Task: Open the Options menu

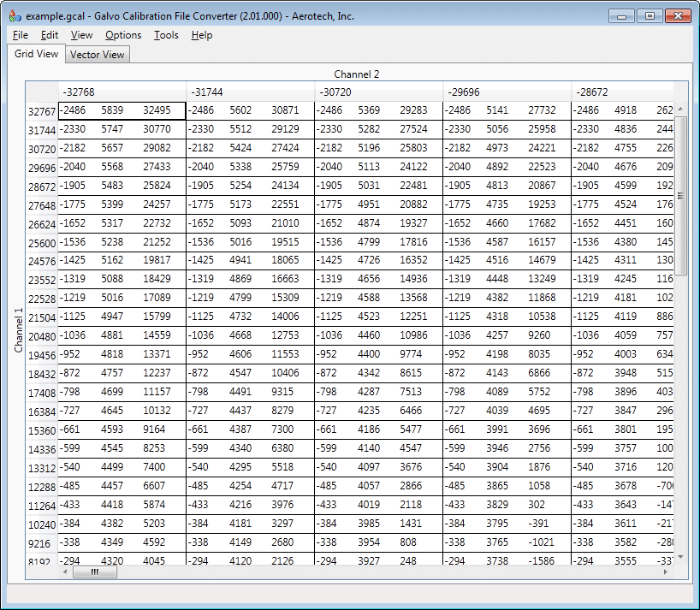Action: click(x=123, y=35)
